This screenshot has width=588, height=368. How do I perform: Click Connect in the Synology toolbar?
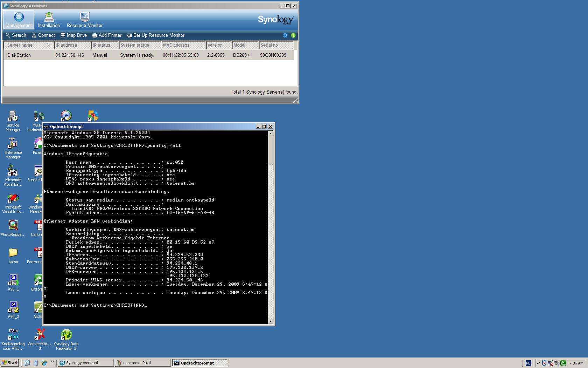point(43,35)
